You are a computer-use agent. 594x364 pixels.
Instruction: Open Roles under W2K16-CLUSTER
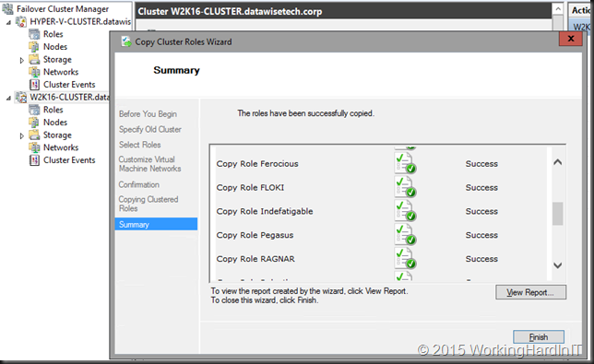[x=53, y=110]
